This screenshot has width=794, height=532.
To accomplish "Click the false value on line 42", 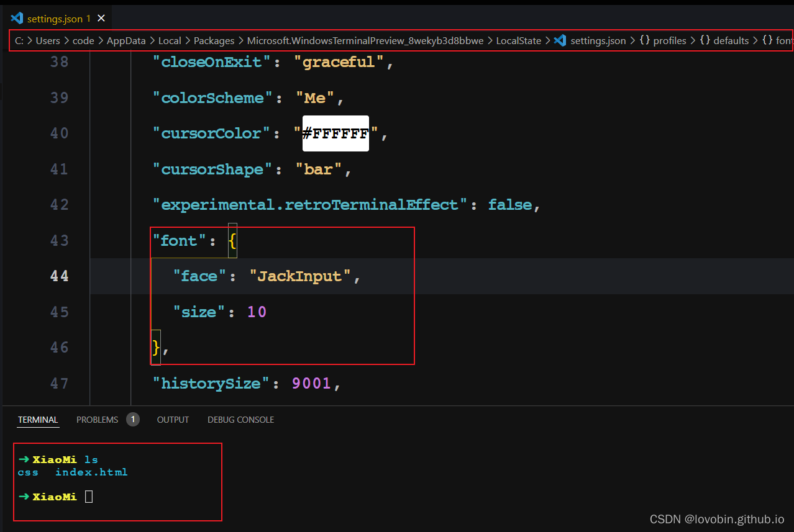I will (509, 205).
